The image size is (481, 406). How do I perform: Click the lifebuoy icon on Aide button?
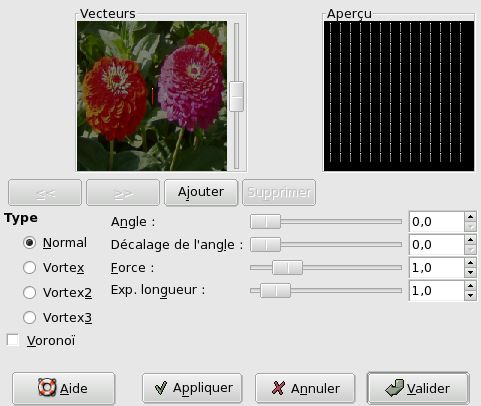coord(47,387)
